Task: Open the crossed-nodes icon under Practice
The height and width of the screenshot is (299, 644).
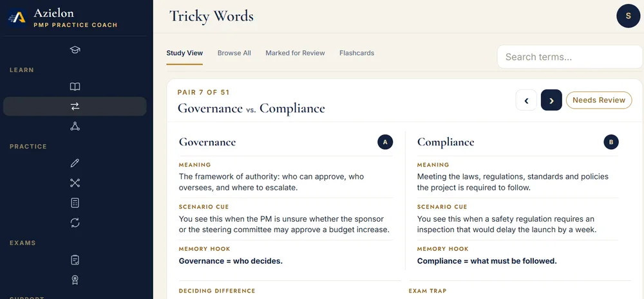Action: 75,183
